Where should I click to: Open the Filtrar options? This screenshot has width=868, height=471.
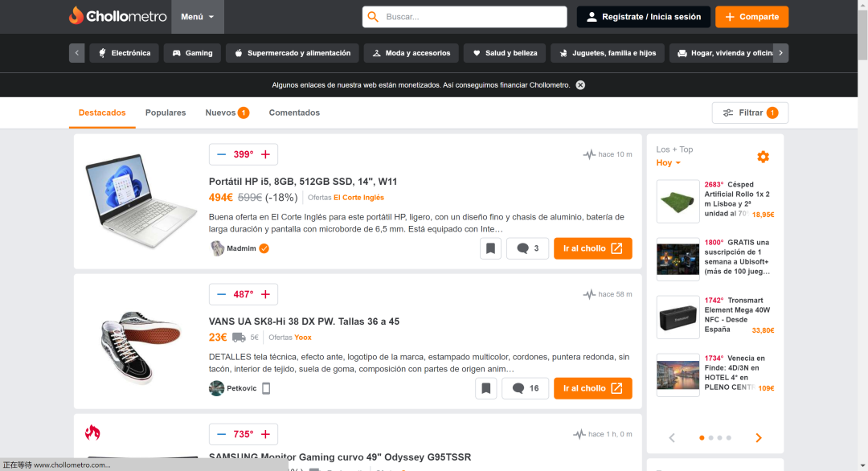tap(750, 113)
